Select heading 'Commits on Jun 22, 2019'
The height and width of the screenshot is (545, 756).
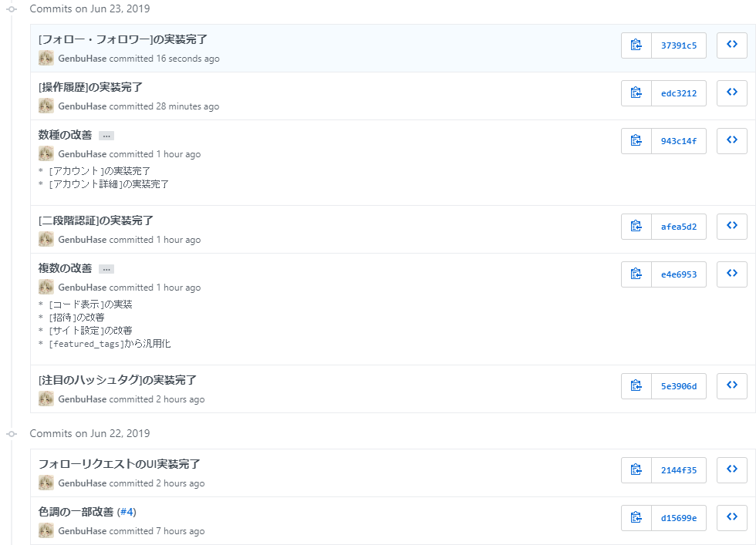tap(89, 433)
